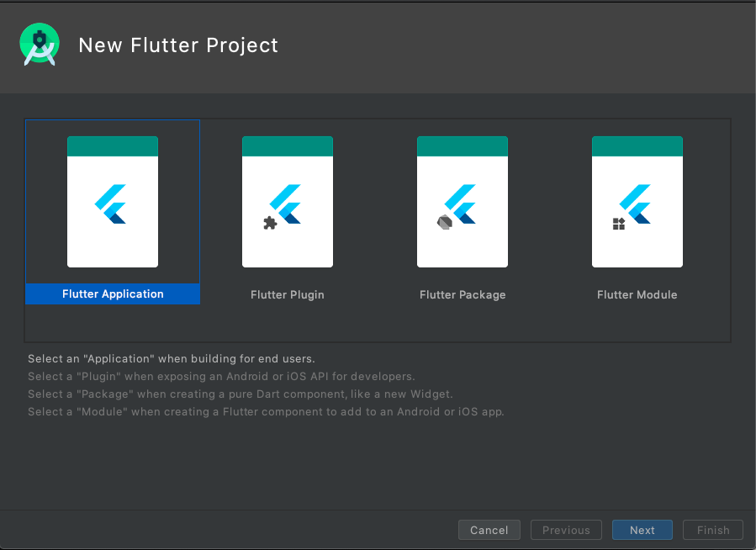
Task: Click the Application description hint text
Action: (172, 359)
